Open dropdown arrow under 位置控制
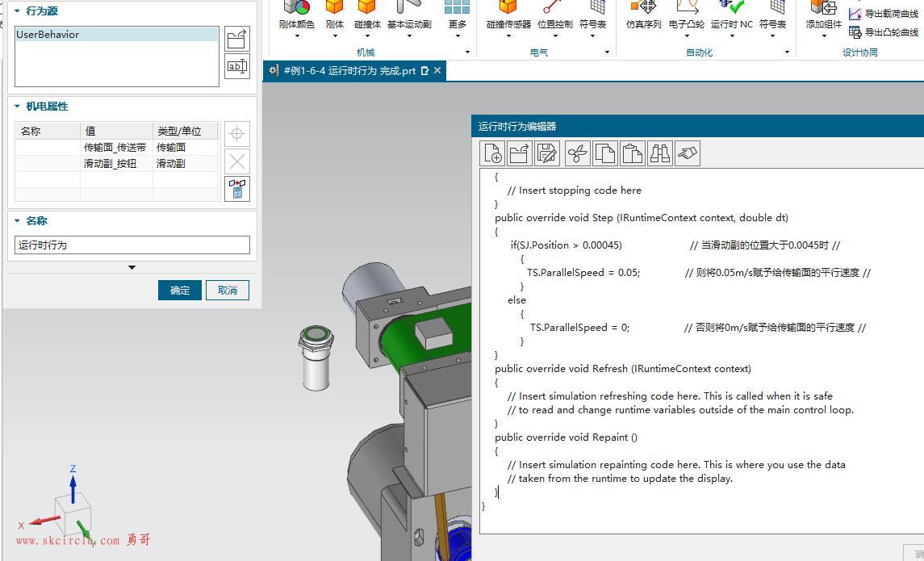Image resolution: width=924 pixels, height=561 pixels. coord(555,36)
